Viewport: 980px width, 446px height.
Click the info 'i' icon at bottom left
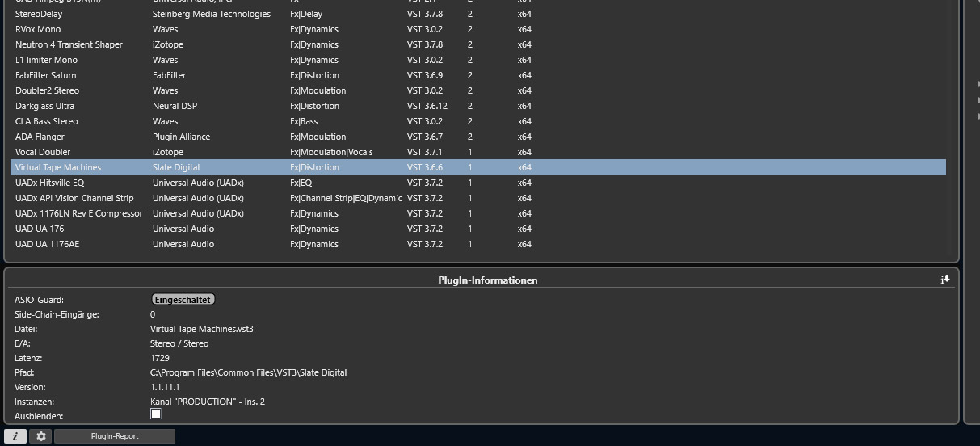pos(15,436)
